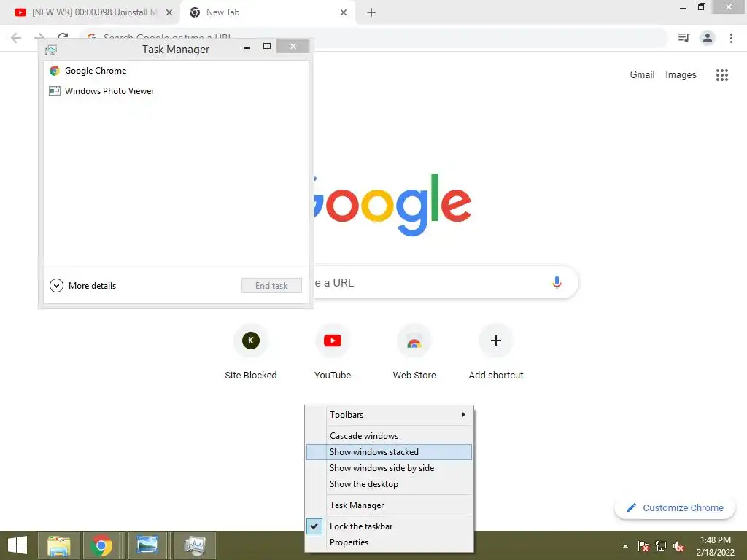Open the Web Store shortcut tile
The height and width of the screenshot is (560, 747).
(x=414, y=352)
